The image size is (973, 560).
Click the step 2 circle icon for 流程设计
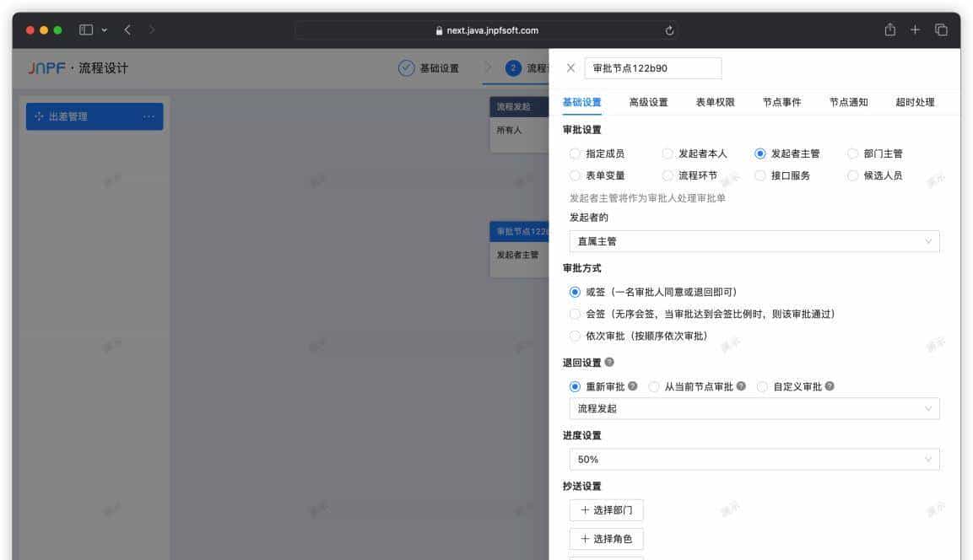515,69
